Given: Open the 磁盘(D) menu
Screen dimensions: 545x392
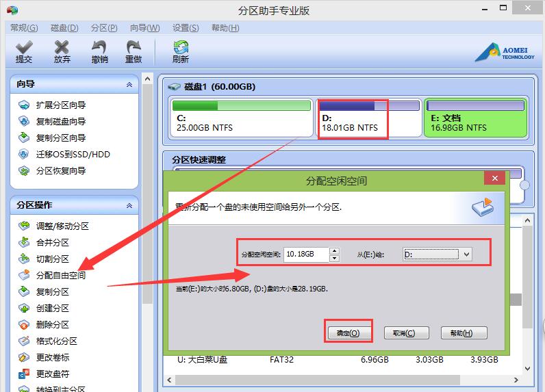Looking at the screenshot, I should pos(64,28).
